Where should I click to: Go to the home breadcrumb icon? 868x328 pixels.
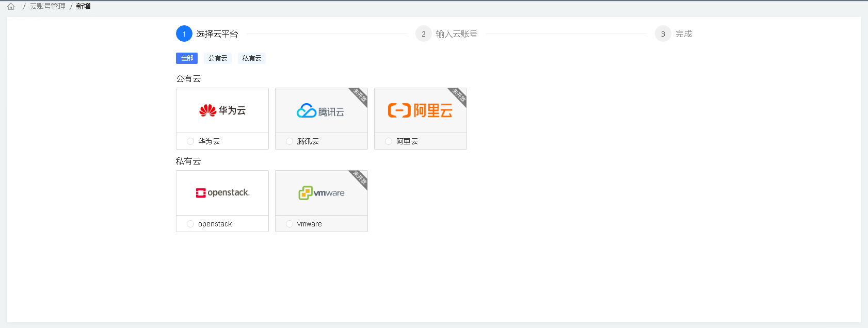point(11,6)
